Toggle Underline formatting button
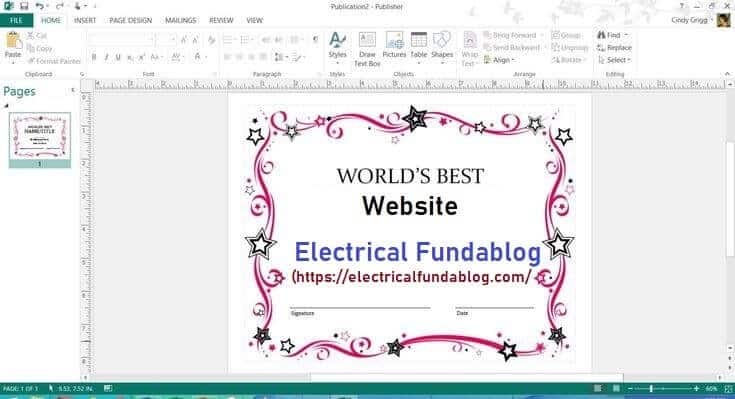Viewport: 735px width, 399px height. [x=118, y=57]
